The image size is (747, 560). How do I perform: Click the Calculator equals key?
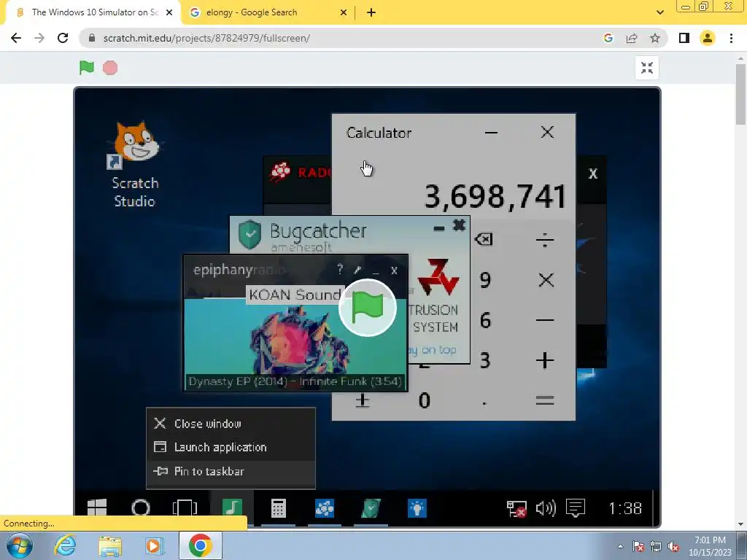point(544,400)
